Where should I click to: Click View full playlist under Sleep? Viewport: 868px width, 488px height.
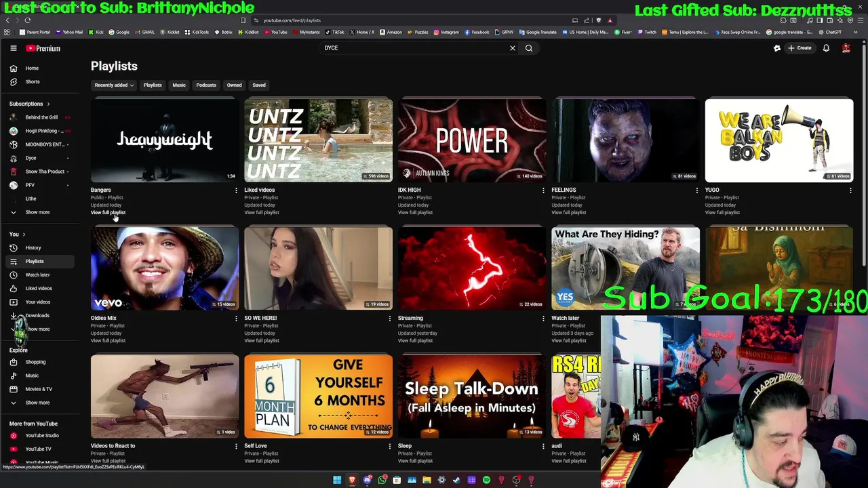415,461
